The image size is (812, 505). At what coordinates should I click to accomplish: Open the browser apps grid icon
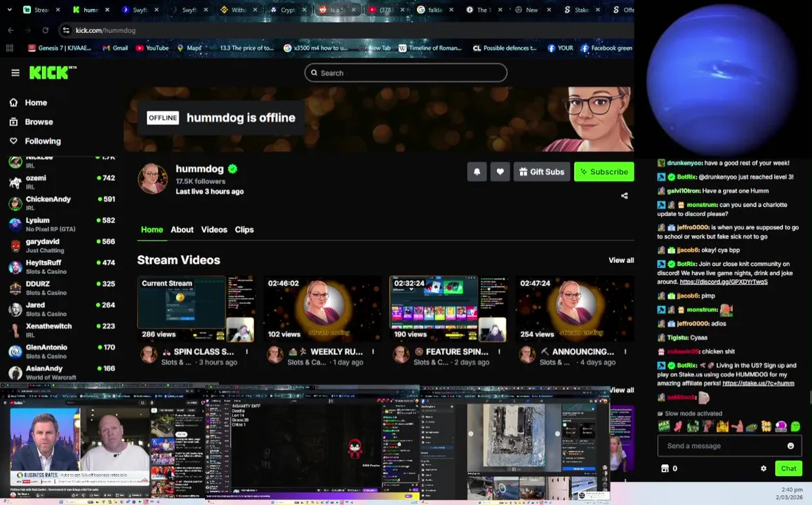pyautogui.click(x=9, y=48)
